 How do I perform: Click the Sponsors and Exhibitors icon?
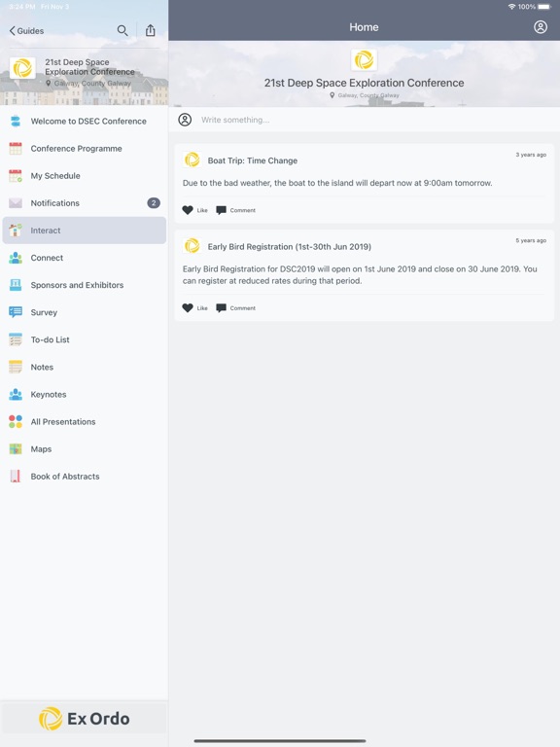(16, 285)
